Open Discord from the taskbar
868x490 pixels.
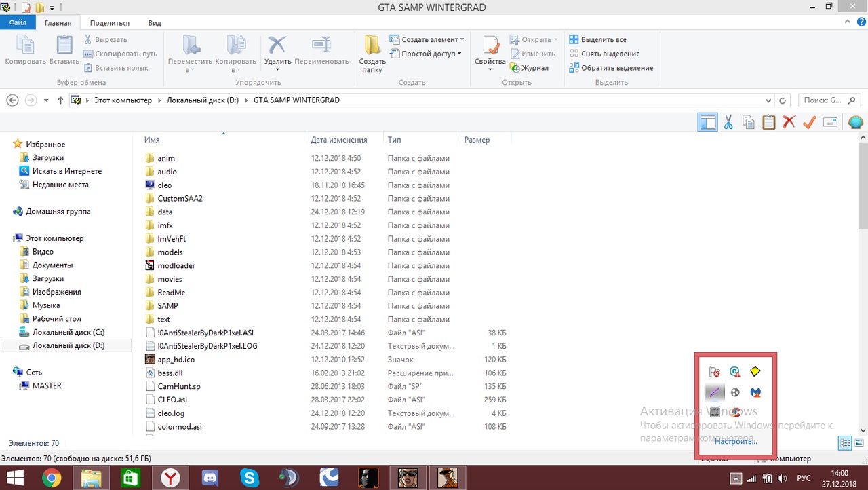tap(209, 478)
